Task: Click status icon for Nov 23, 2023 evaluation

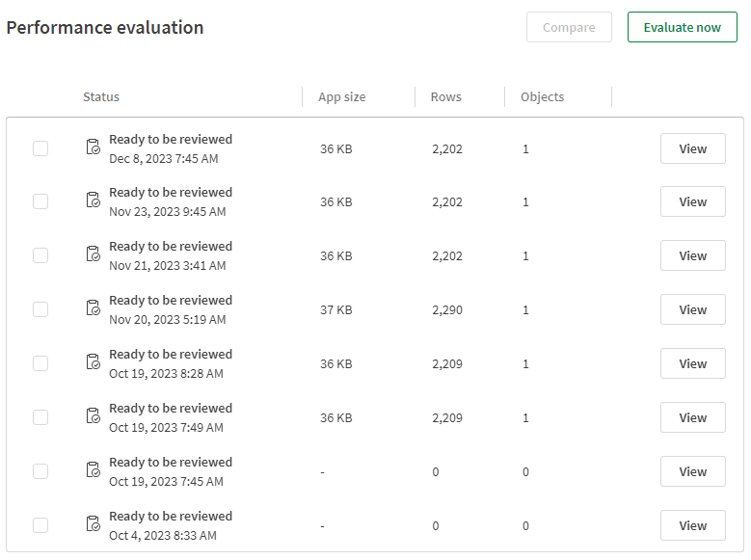Action: point(93,200)
